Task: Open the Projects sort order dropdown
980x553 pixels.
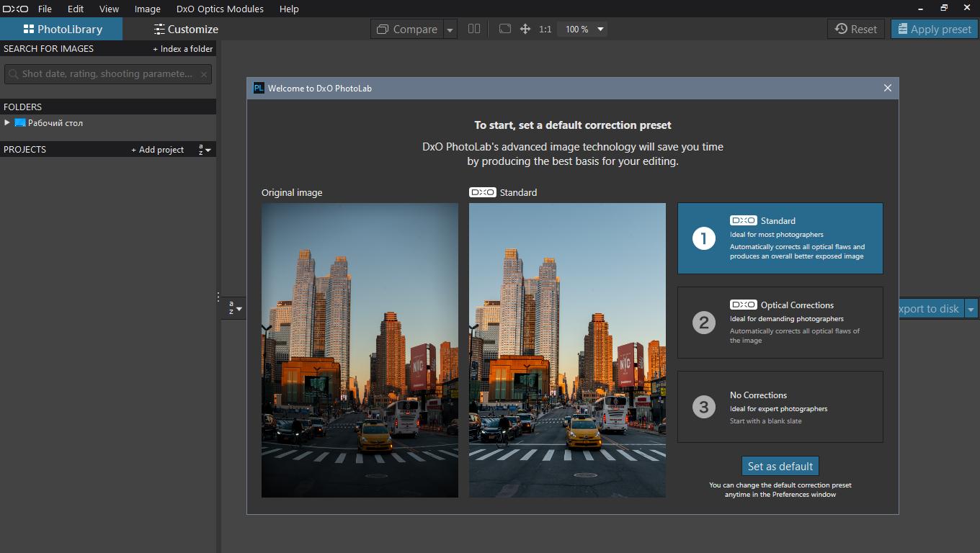Action: [x=205, y=150]
